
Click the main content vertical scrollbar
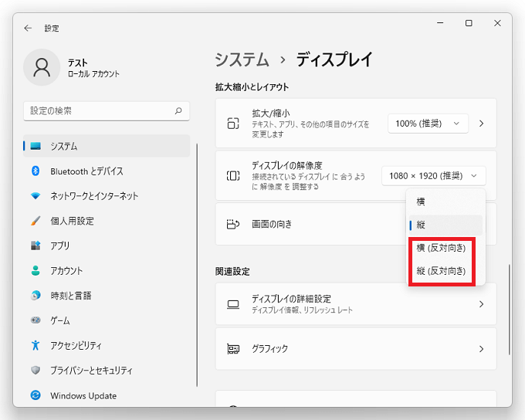510,310
